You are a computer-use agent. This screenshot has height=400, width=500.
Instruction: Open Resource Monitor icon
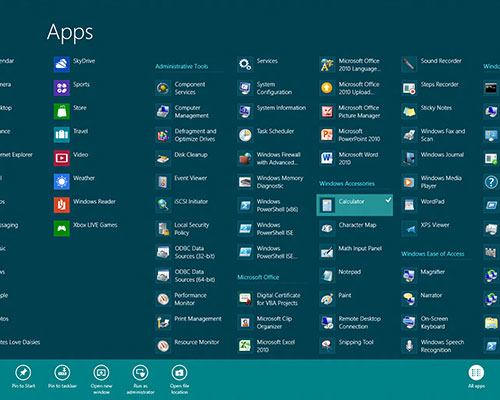tap(163, 346)
